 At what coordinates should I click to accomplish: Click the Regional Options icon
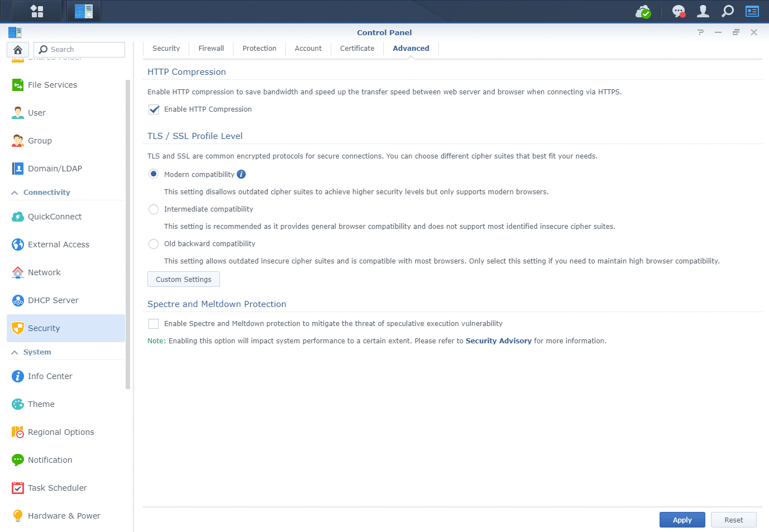pos(18,432)
